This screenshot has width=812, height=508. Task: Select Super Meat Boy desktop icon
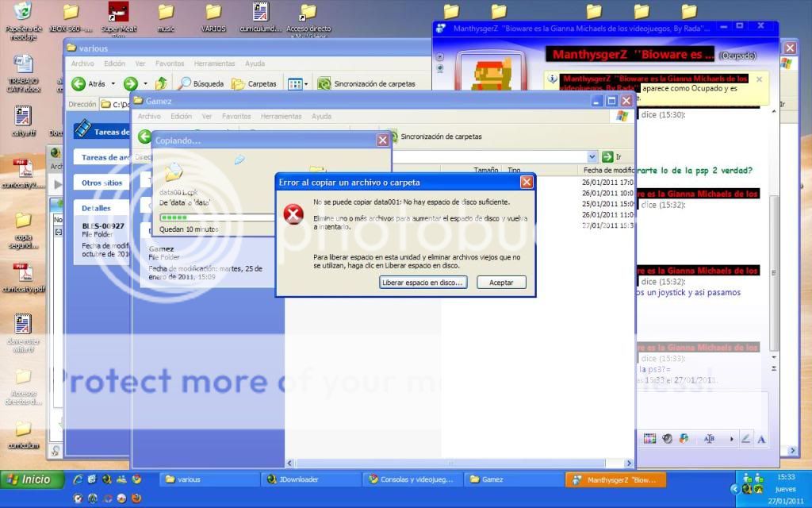click(x=119, y=19)
